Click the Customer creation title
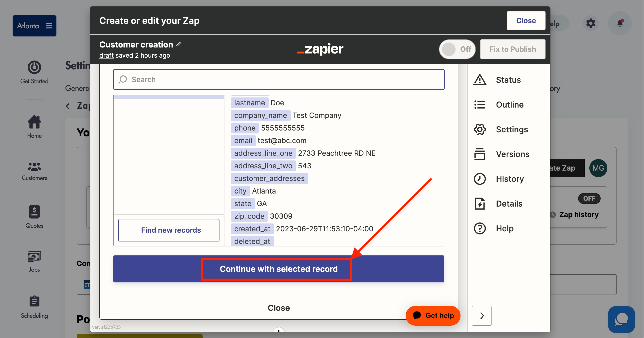Screen dimensions: 644x338 click(136, 44)
